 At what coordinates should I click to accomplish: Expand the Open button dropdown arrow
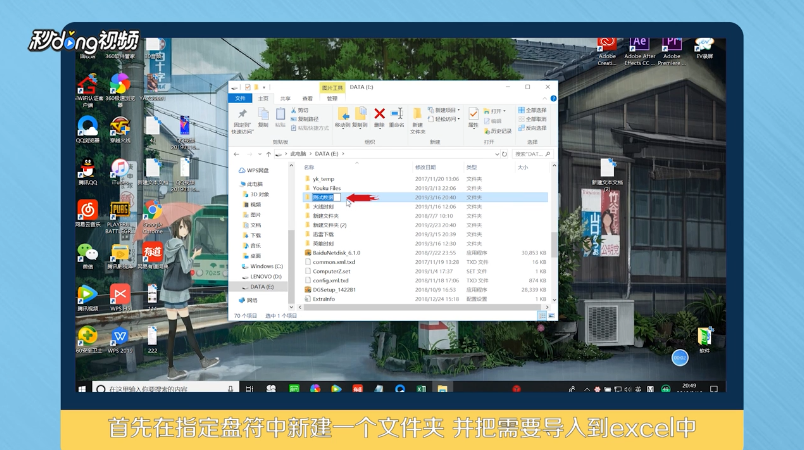[505, 111]
